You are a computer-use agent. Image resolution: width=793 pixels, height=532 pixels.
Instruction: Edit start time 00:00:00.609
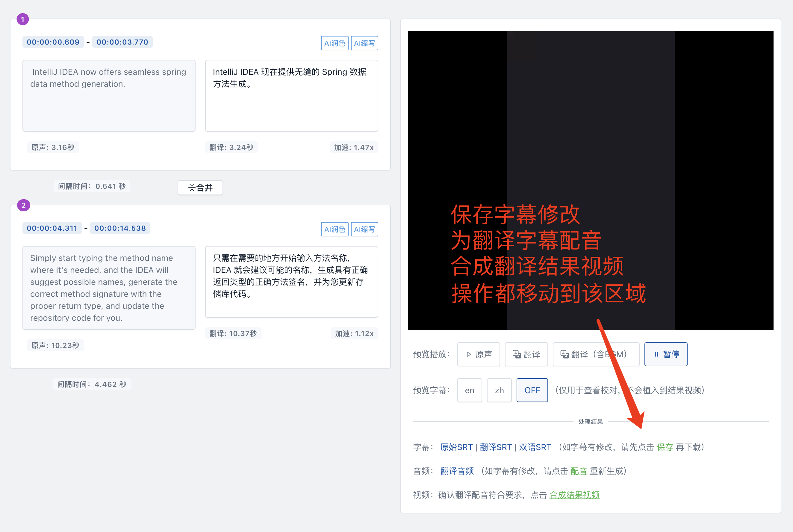[53, 42]
